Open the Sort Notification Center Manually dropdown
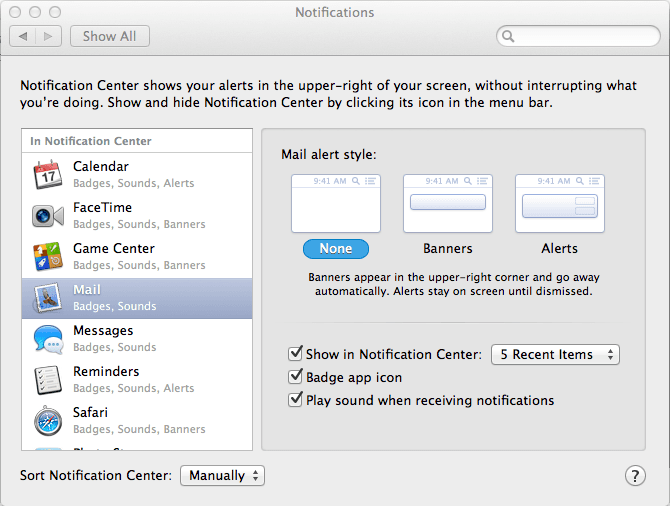The width and height of the screenshot is (670, 506). (222, 476)
